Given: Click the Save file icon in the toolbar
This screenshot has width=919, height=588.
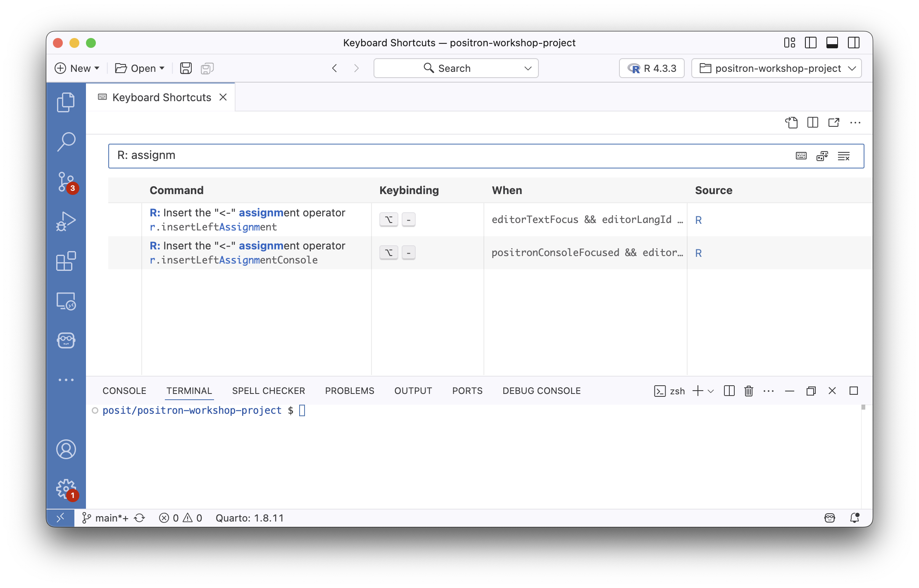Looking at the screenshot, I should point(186,68).
